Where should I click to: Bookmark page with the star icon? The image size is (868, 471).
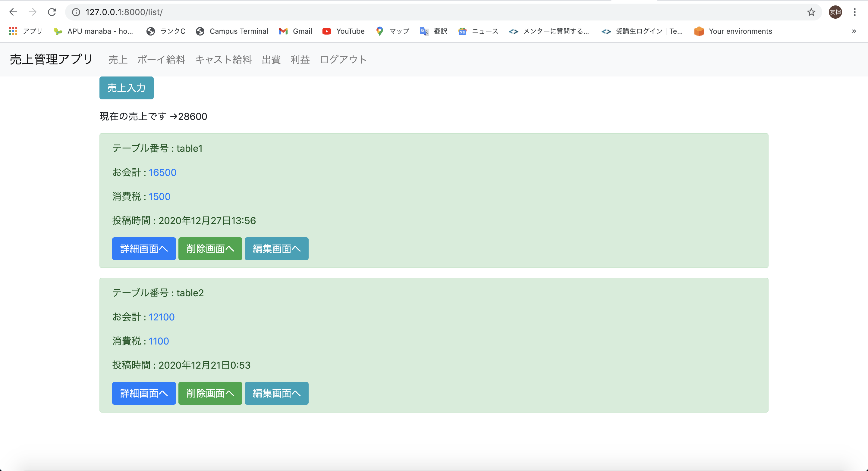(x=811, y=12)
